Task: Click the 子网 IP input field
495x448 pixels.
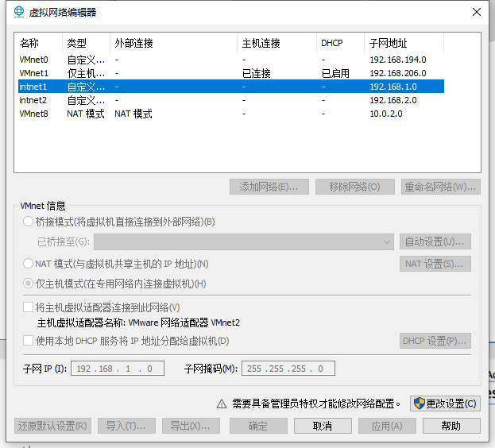Action: pos(118,369)
